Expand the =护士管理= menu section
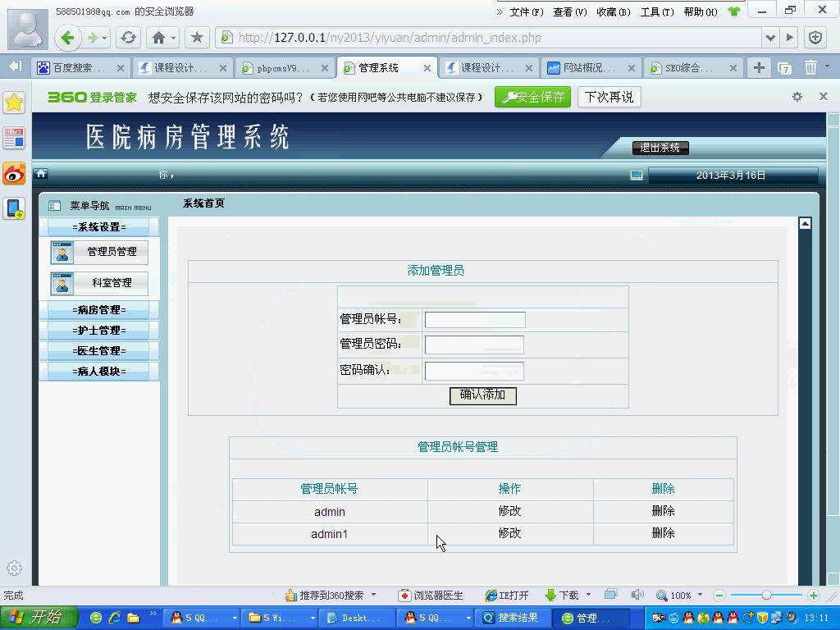The height and width of the screenshot is (630, 840). coord(99,331)
